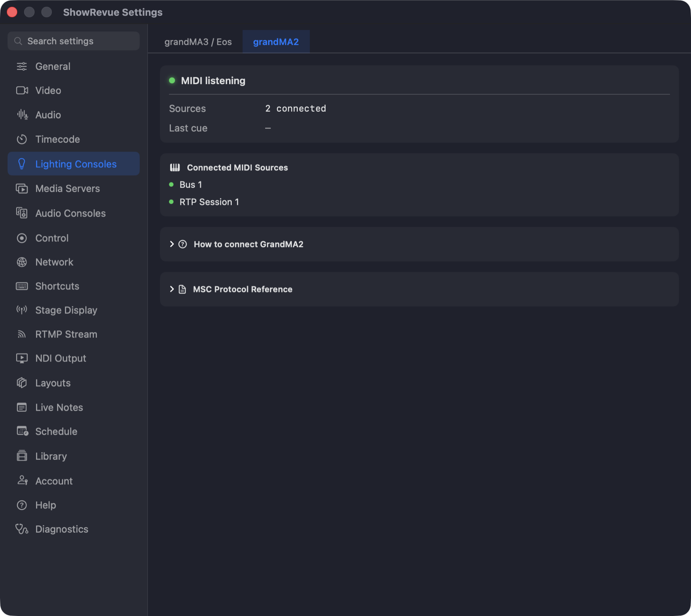Open NDI Output settings
This screenshot has height=616, width=691.
pos(74,358)
